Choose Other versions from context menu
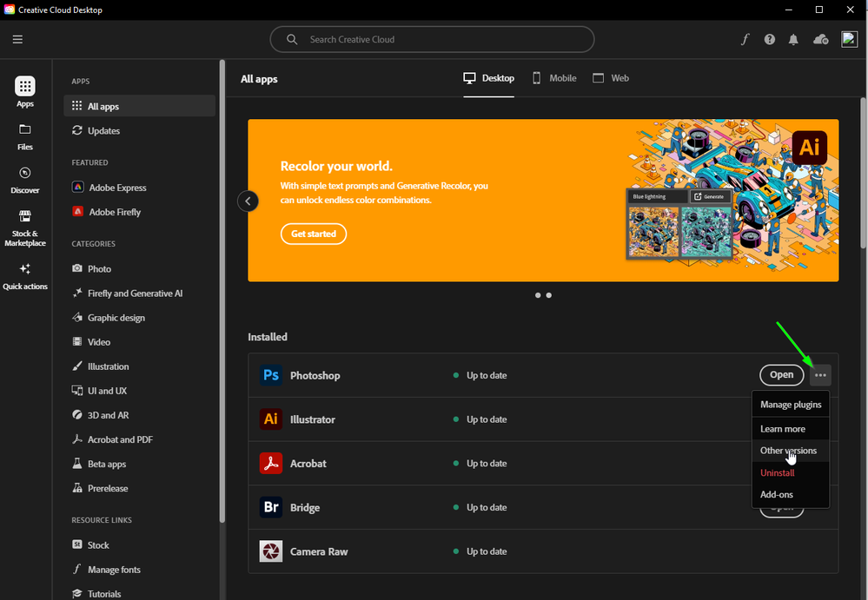This screenshot has width=868, height=600. pos(791,450)
